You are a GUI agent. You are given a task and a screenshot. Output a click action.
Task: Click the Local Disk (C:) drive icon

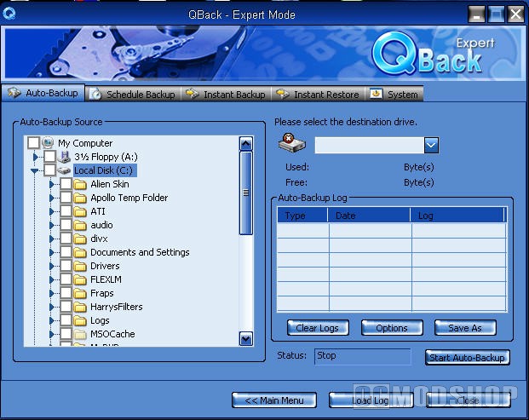tap(64, 170)
